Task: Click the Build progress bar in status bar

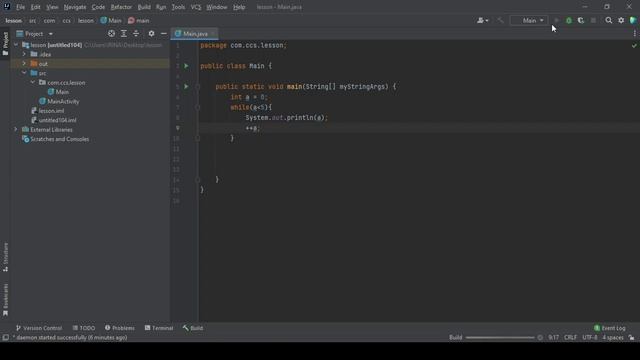Action: tap(500, 338)
